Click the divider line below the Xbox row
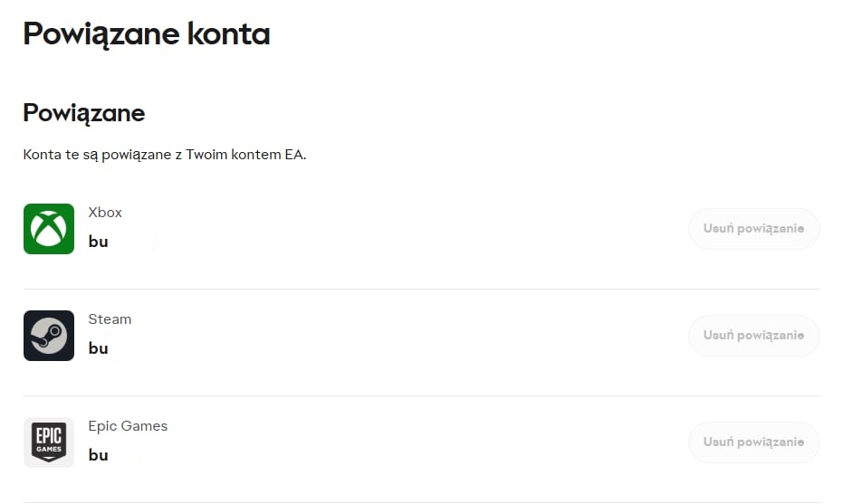Viewport: 853px width, 504px height. click(x=421, y=290)
